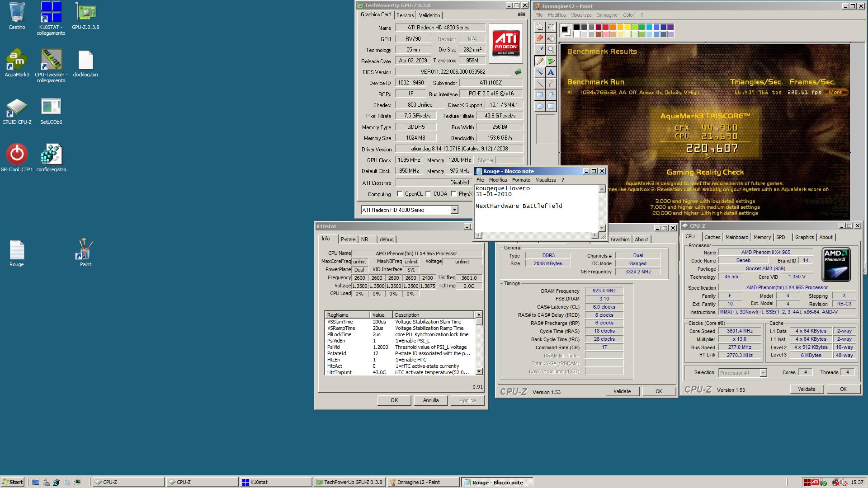This screenshot has width=868, height=488.
Task: Click the MaxCoreFreq field in K10stat
Action: click(x=359, y=262)
